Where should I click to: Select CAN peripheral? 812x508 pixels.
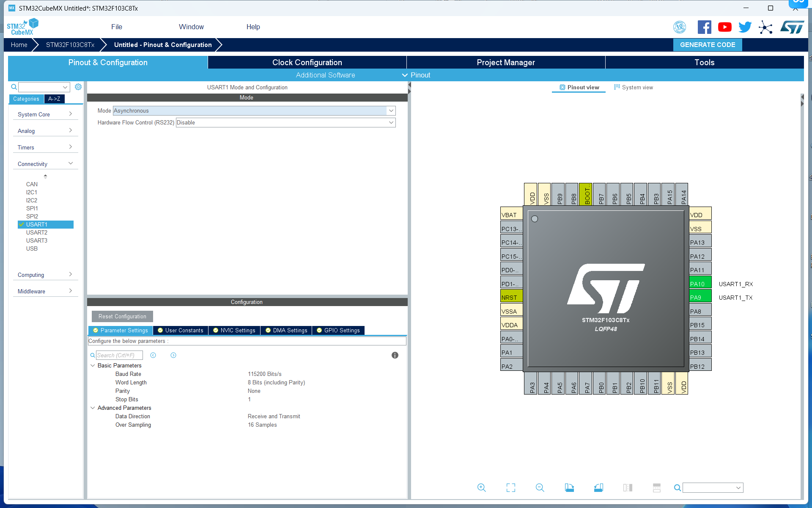(32, 184)
